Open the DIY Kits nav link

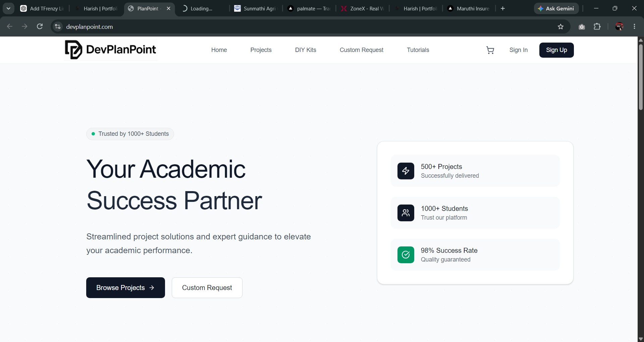(306, 50)
